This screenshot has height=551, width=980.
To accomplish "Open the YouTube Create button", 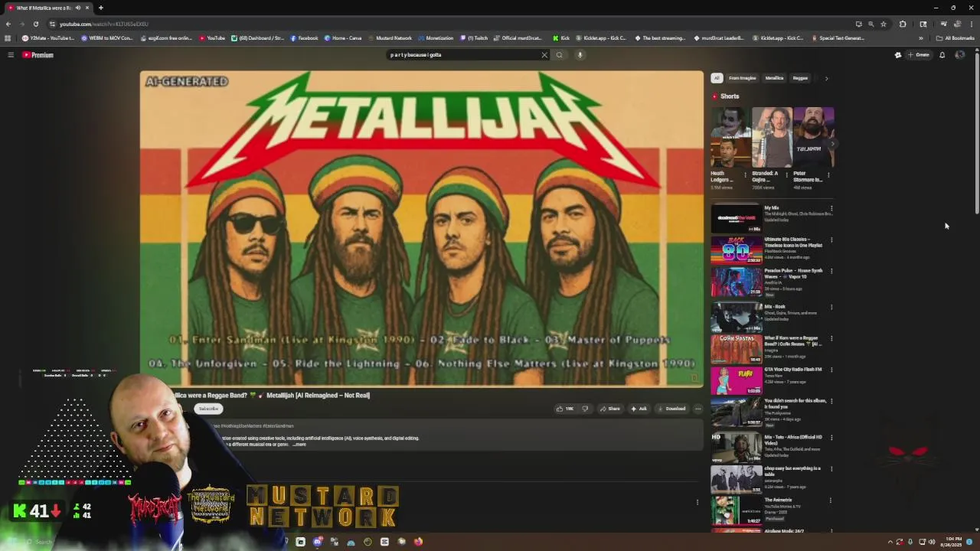I will point(919,55).
